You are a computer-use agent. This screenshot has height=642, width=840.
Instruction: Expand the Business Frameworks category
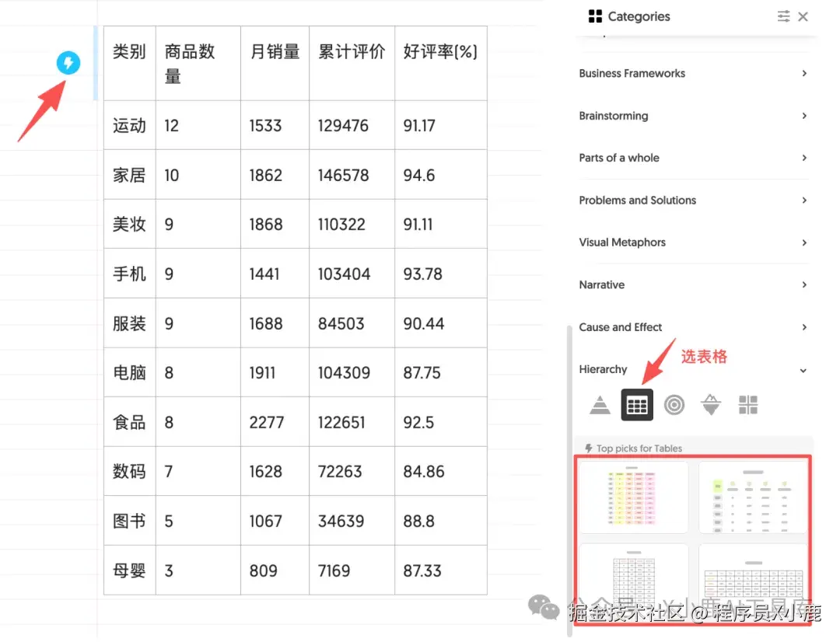(x=693, y=73)
